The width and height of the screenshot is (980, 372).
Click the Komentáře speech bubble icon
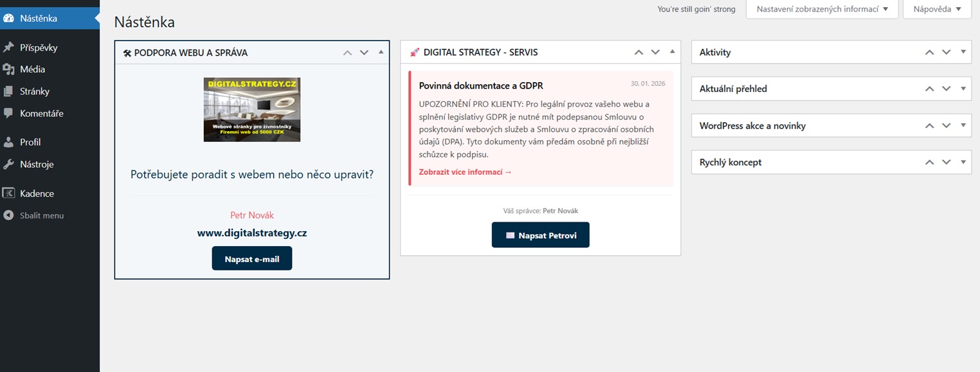8,113
